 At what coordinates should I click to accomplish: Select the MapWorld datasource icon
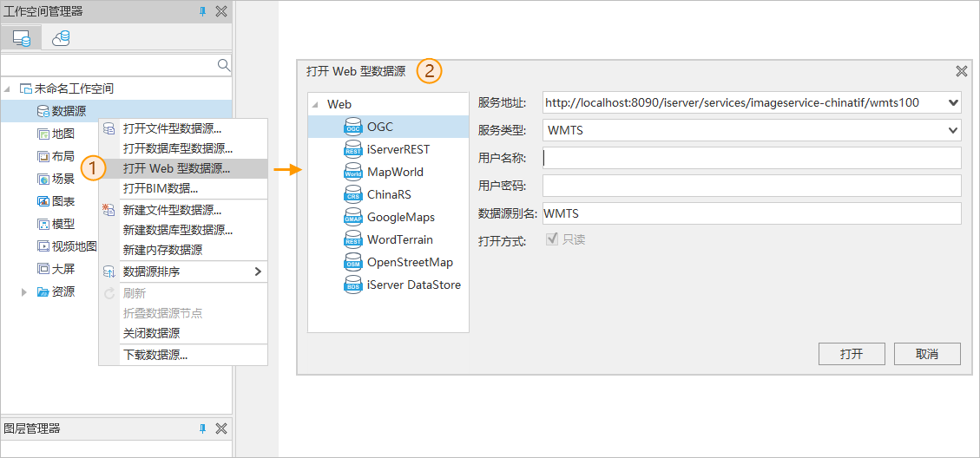coord(352,172)
